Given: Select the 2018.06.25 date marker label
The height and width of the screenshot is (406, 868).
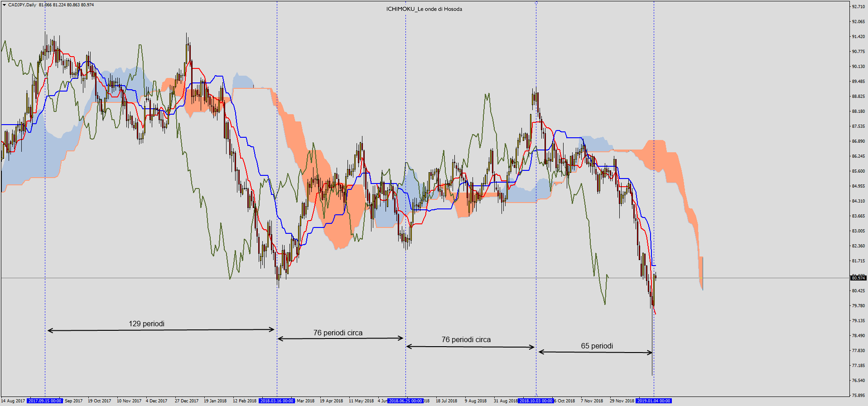Looking at the screenshot, I should click(x=405, y=401).
